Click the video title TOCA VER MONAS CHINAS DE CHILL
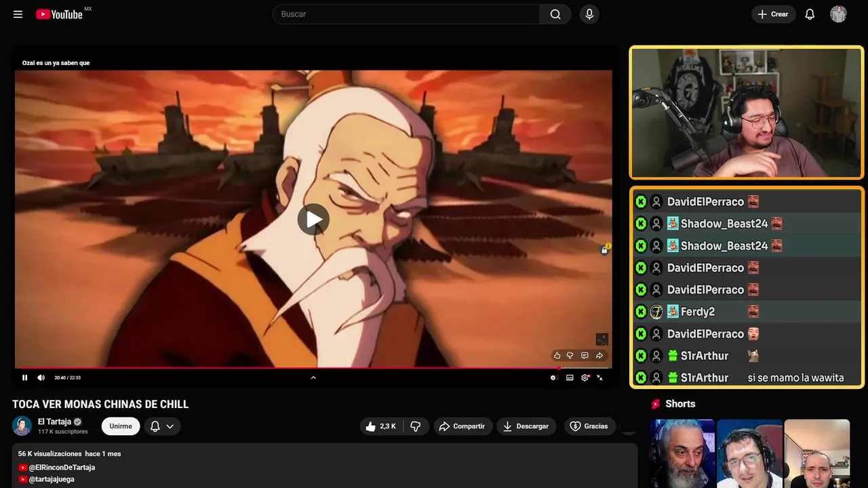 click(100, 404)
